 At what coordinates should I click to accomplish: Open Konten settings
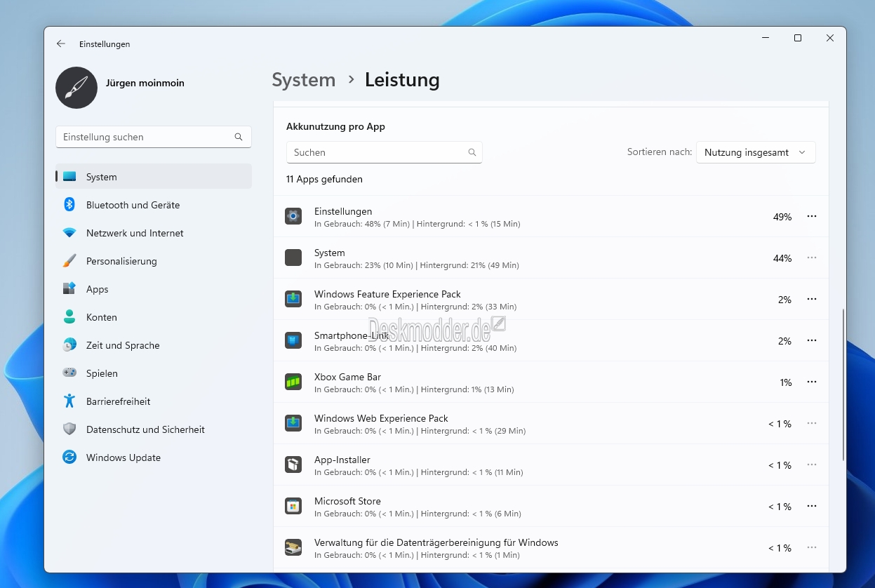(154, 317)
